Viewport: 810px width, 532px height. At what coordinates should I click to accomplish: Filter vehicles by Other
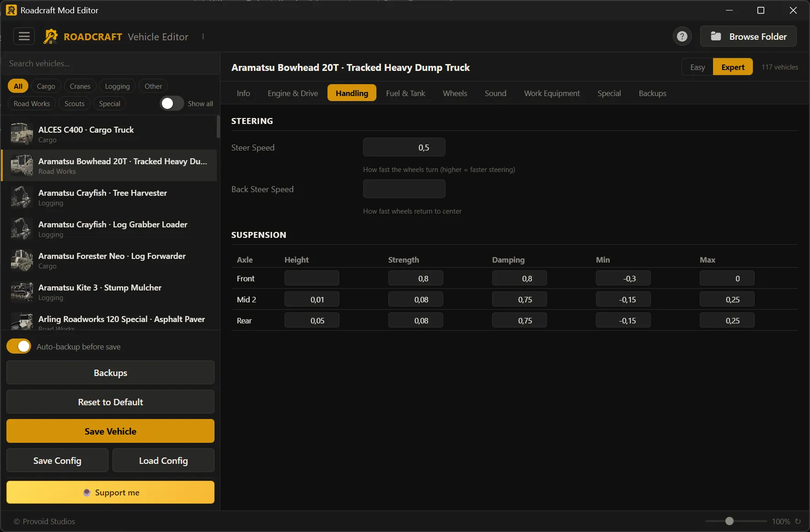[153, 86]
